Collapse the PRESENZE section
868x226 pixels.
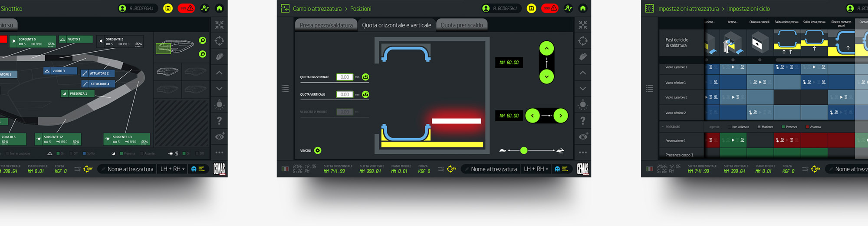(x=663, y=127)
